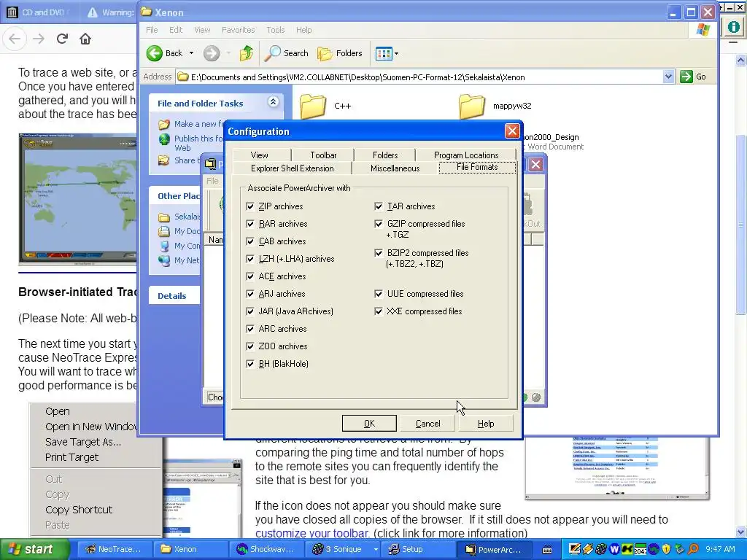The width and height of the screenshot is (747, 560).
Task: Uncheck RAR archives association
Action: [x=250, y=224]
